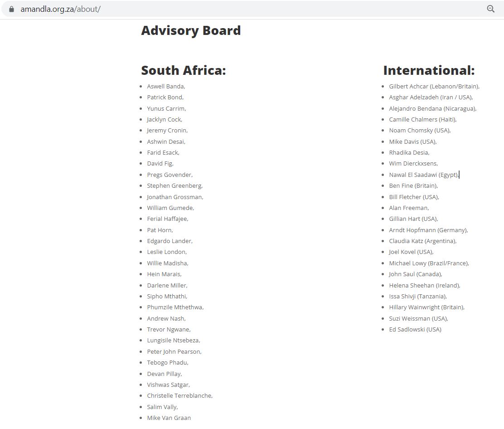Click on Vishwas Satgar entry
Screen dimensions: 504x429
[x=169, y=385]
